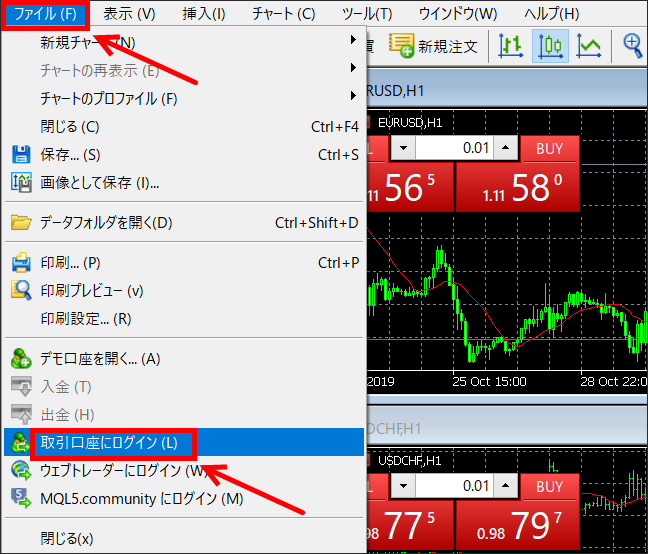Viewport: 648px width, 554px height.
Task: Select Login to Trade Account (取引口座にログイン)
Action: point(110,443)
